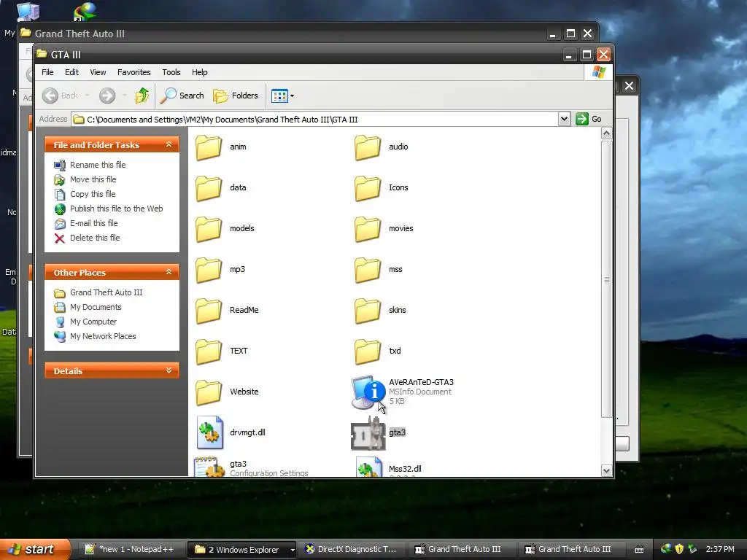Image resolution: width=747 pixels, height=560 pixels.
Task: Collapse the File and Folder Tasks panel
Action: [169, 144]
